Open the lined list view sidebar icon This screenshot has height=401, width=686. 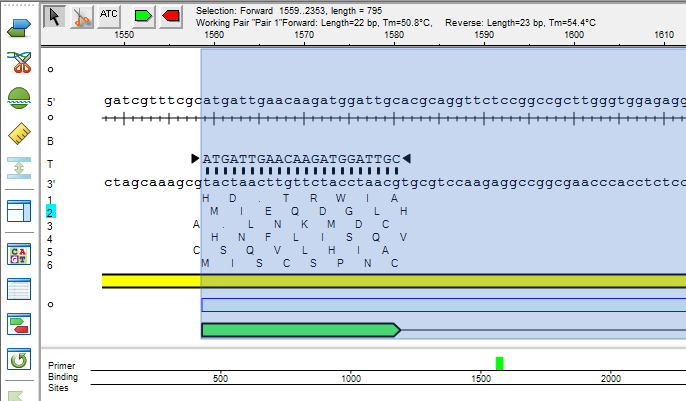point(19,289)
